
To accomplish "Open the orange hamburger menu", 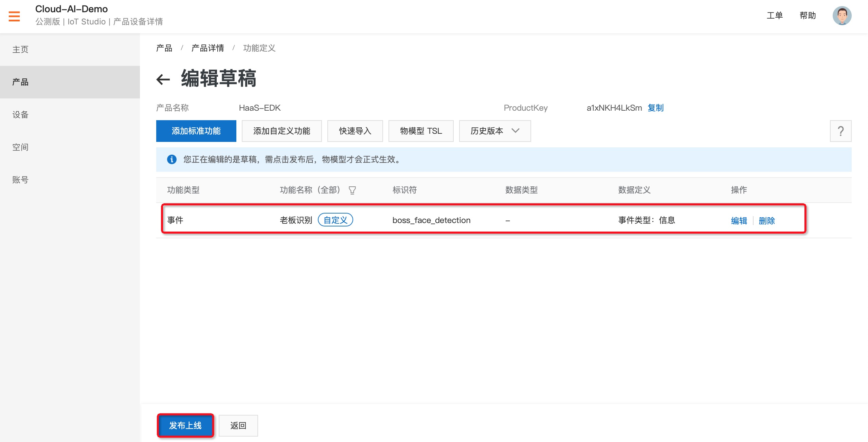I will [14, 16].
